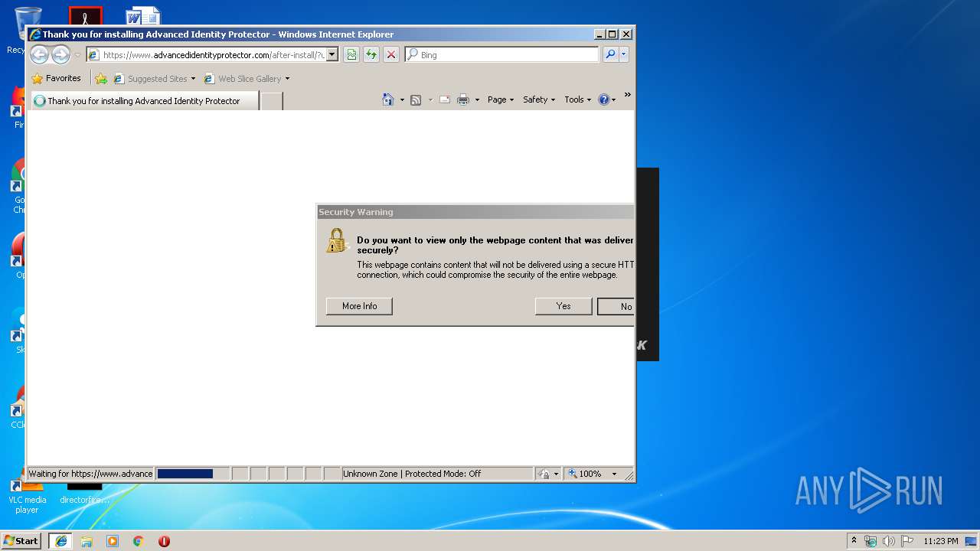Run search with magnifier button
Viewport: 980px width, 551px height.
610,54
